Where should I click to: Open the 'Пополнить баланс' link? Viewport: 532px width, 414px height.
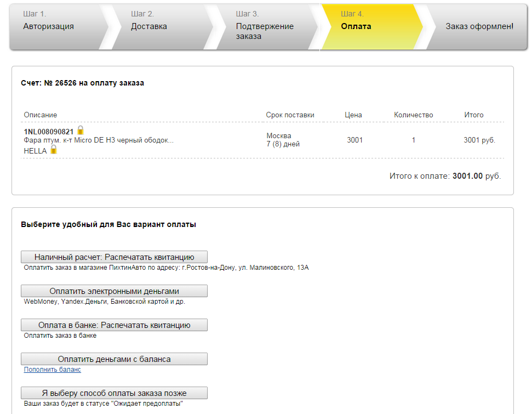(53, 370)
